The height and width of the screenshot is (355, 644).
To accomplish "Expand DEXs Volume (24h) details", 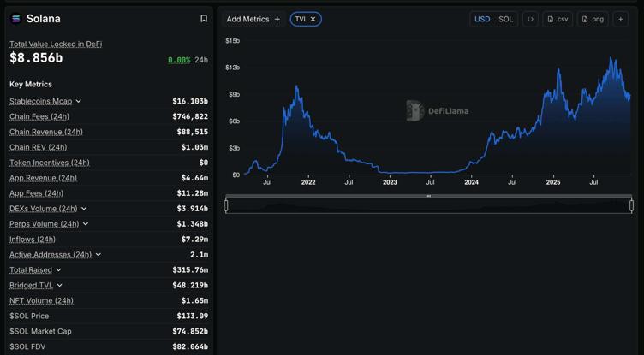I will 84,209.
